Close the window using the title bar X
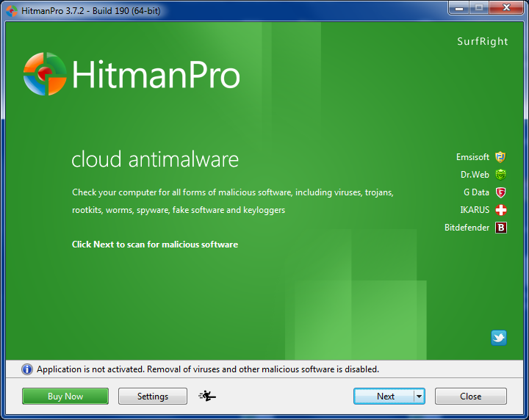This screenshot has height=420, width=529. [x=506, y=8]
